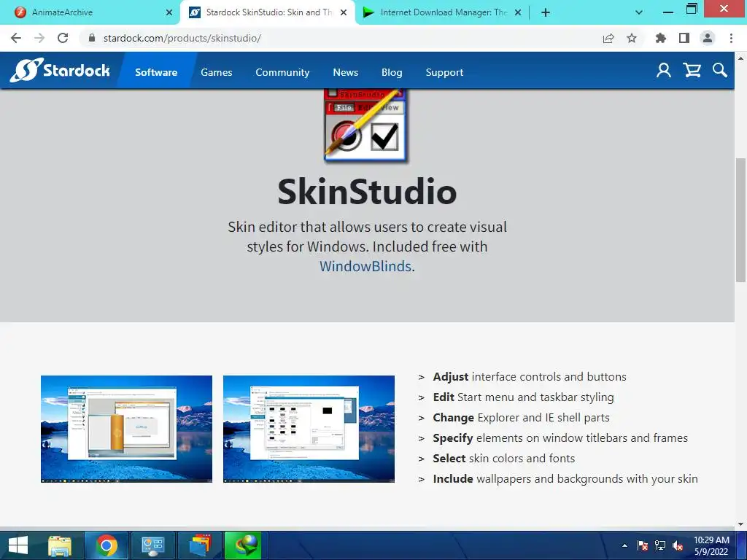The image size is (747, 560).
Task: Reload the page with refresh icon
Action: (x=63, y=38)
